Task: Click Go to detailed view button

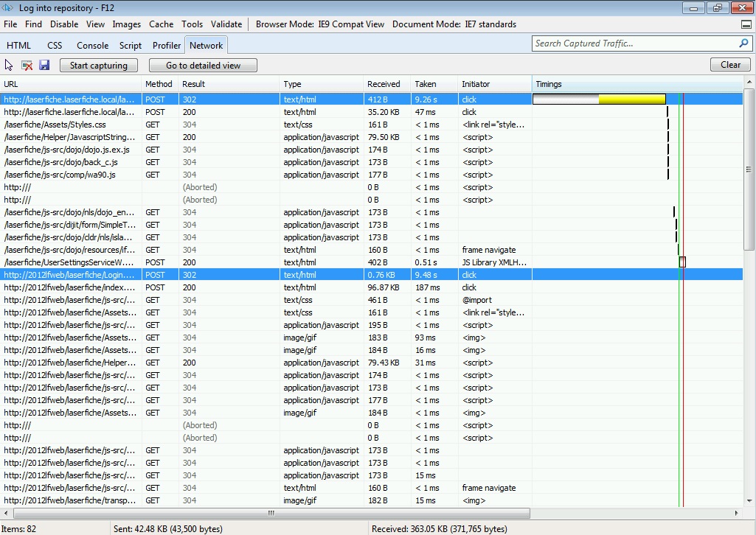Action: coord(203,66)
